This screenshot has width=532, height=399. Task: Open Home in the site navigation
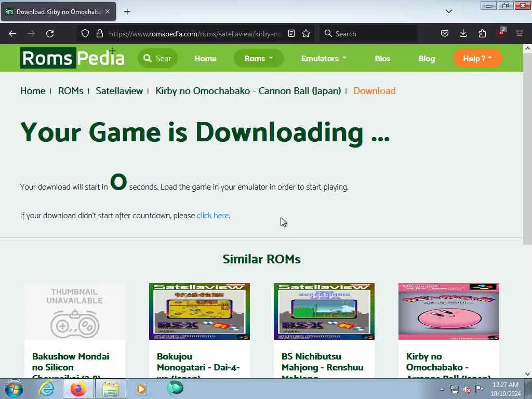point(205,59)
